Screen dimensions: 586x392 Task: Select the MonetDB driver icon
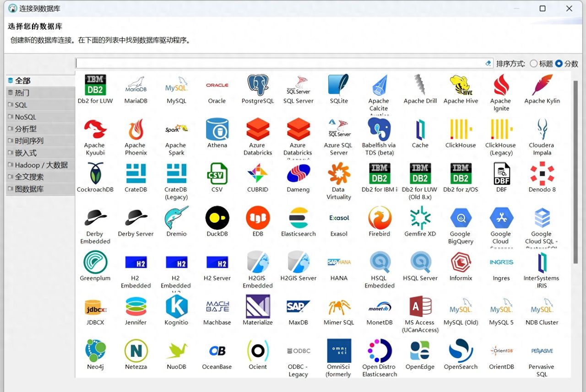(380, 307)
